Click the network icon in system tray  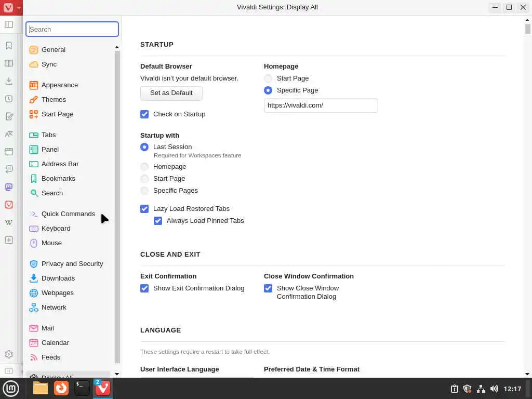[x=481, y=389]
